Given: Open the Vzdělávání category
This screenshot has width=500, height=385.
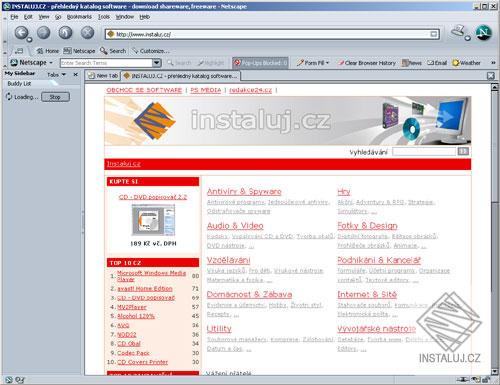Looking at the screenshot, I should 228,260.
